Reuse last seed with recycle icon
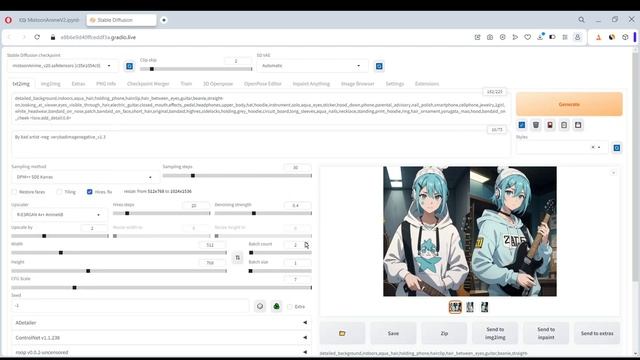 pos(276,306)
